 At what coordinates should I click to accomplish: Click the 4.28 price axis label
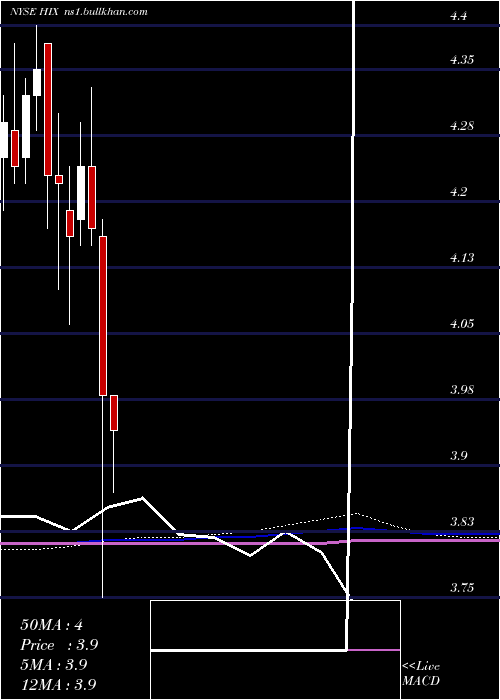[x=462, y=126]
